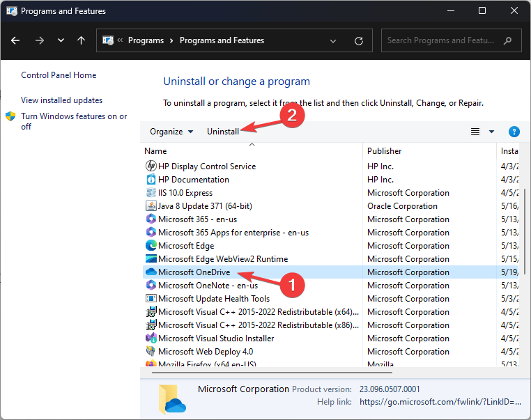The width and height of the screenshot is (531, 420).
Task: Open the recent locations chevron
Action: click(x=61, y=40)
